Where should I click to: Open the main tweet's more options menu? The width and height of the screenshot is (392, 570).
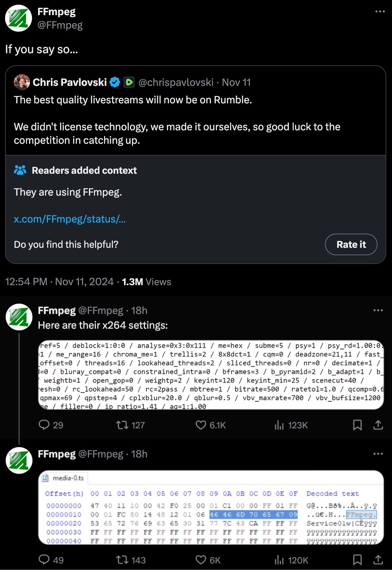[380, 11]
